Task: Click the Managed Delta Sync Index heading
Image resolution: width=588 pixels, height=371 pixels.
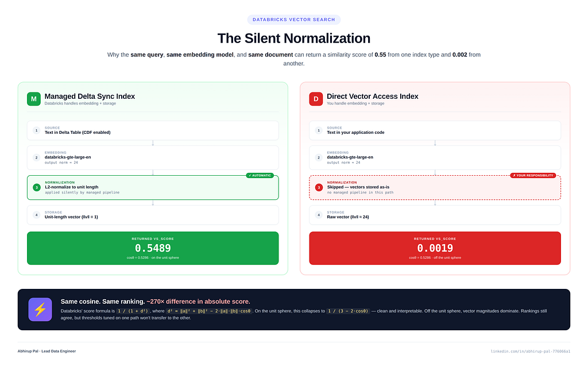Action: (x=90, y=96)
